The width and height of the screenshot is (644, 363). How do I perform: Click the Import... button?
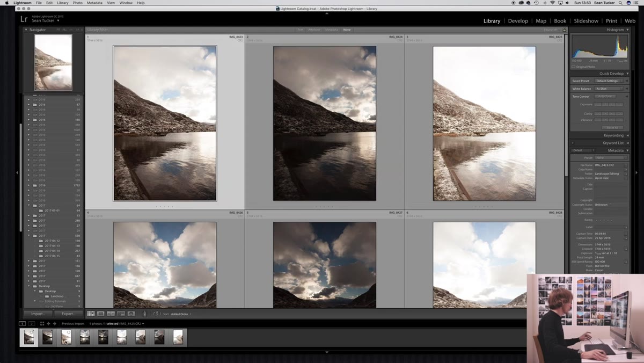pyautogui.click(x=38, y=314)
